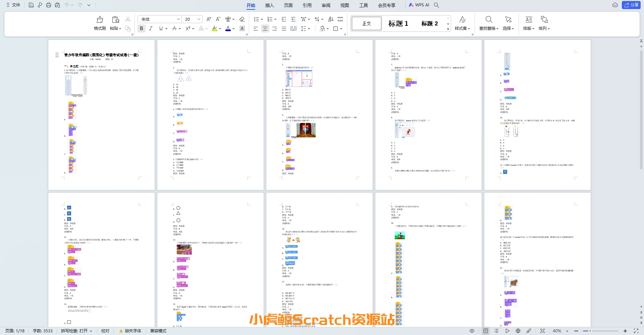Viewport: 644px width, 335px height.
Task: Click the Arrange (排列) icon
Action: coord(544,19)
